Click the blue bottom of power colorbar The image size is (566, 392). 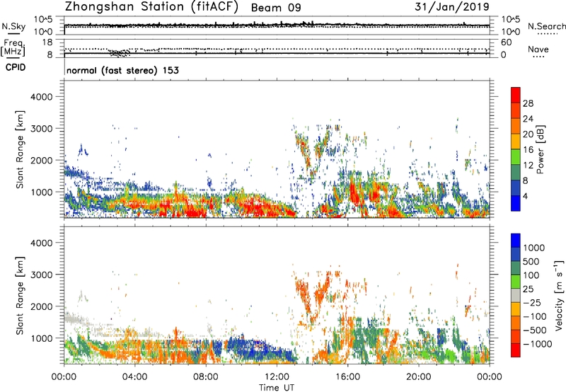click(516, 203)
